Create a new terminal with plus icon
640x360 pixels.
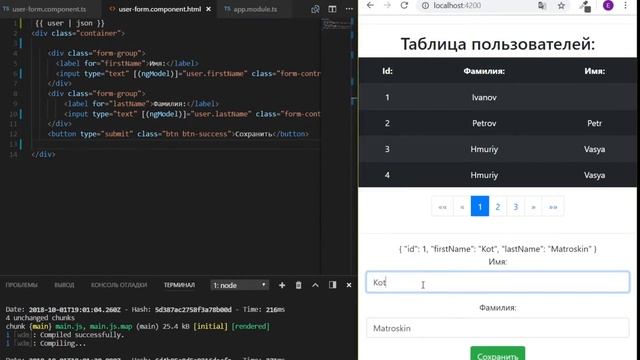(282, 285)
